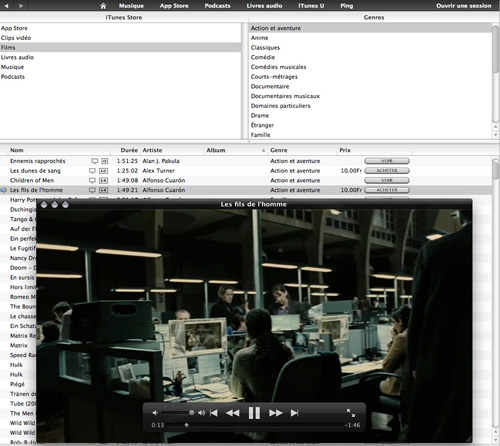Viewport: 500px width, 446px height.
Task: Select the Comédie genre
Action: pos(370,57)
